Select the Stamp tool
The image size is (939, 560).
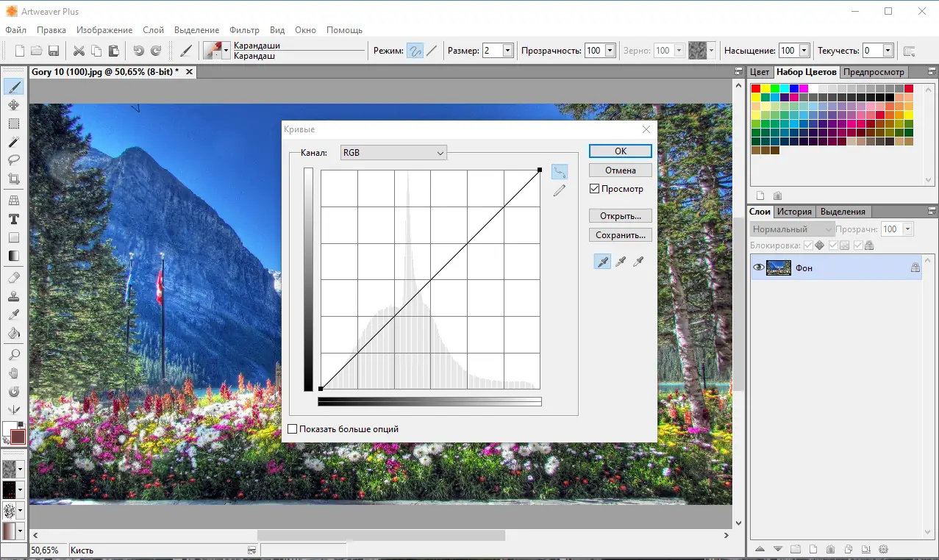pyautogui.click(x=14, y=296)
